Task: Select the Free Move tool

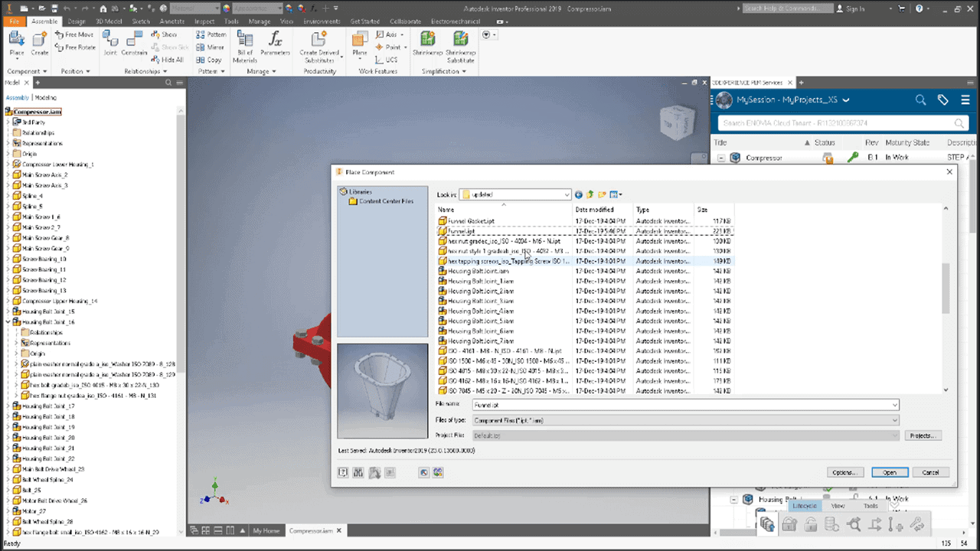Action: click(75, 35)
